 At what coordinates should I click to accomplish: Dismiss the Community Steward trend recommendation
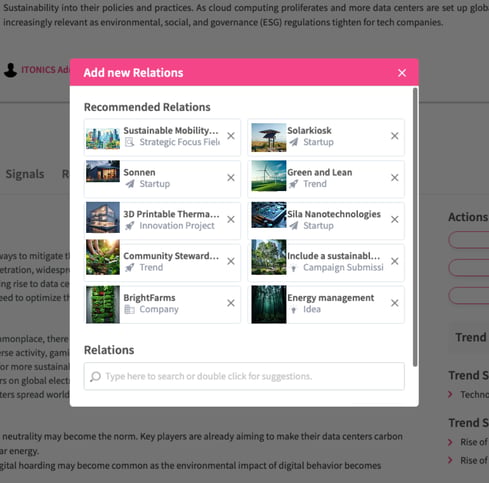[231, 261]
